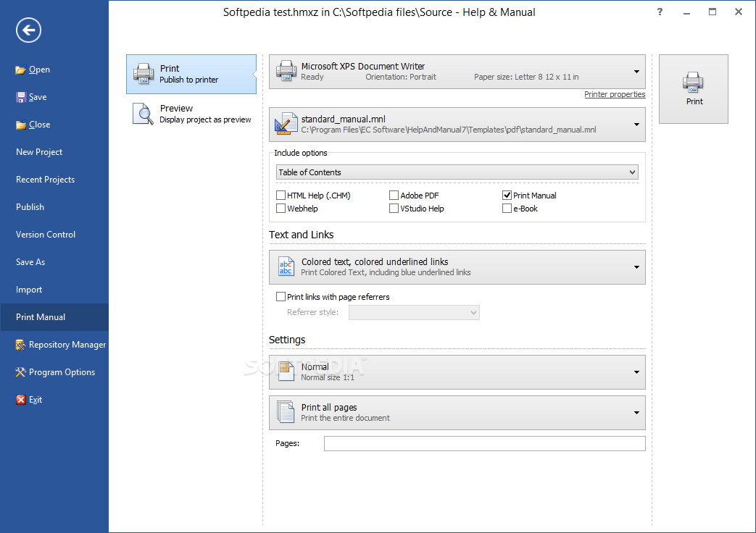This screenshot has height=533, width=756.
Task: Open Recent Projects menu item
Action: click(x=46, y=180)
